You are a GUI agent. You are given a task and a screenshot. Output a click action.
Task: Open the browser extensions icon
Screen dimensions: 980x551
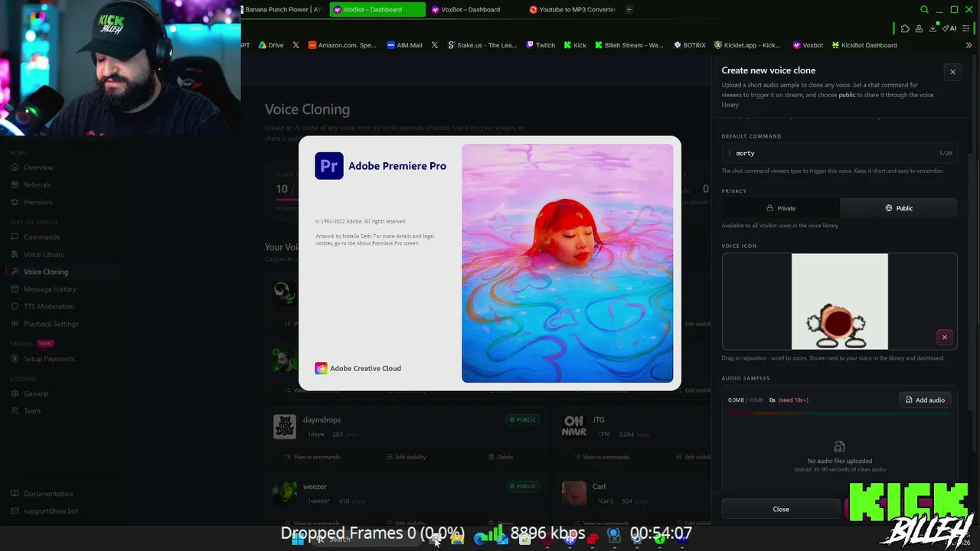[x=905, y=29]
